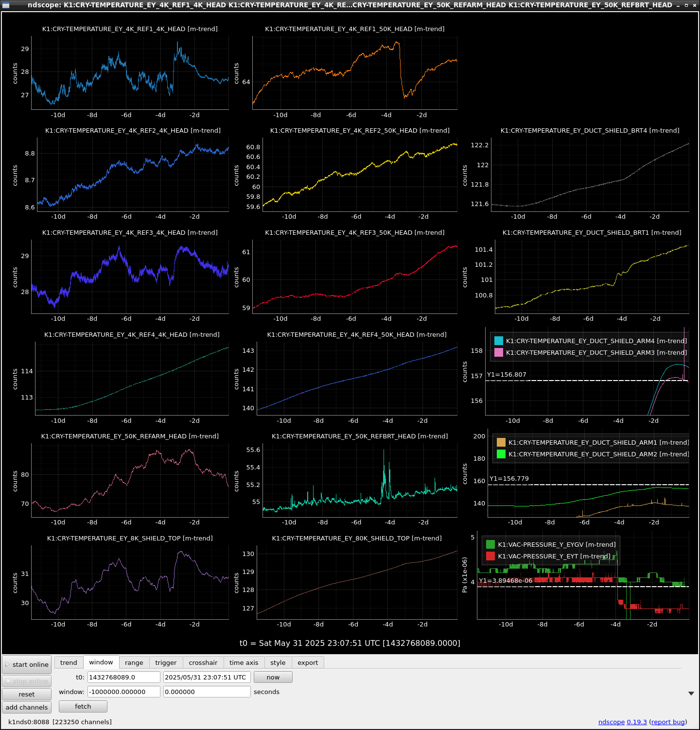Click the Y1=156.807 cursor label

pyautogui.click(x=507, y=375)
